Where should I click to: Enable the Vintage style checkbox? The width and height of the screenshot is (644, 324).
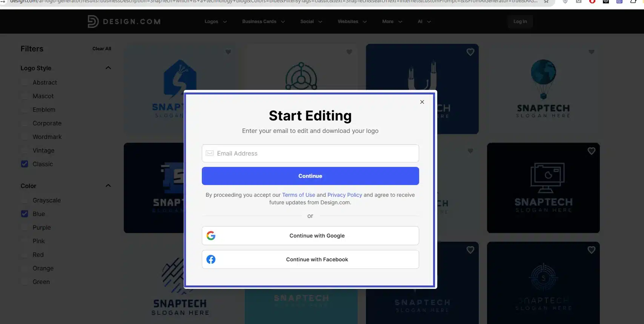[x=25, y=150]
